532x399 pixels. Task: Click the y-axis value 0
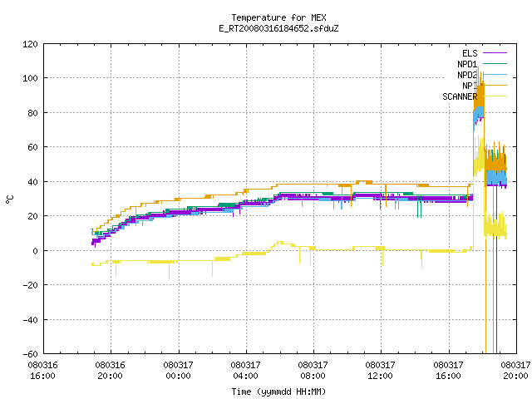(x=35, y=251)
